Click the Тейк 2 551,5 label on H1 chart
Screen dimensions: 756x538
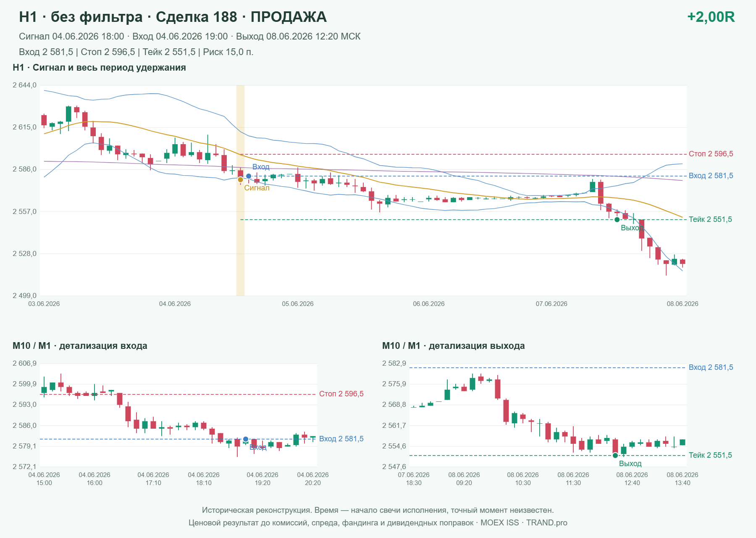710,219
